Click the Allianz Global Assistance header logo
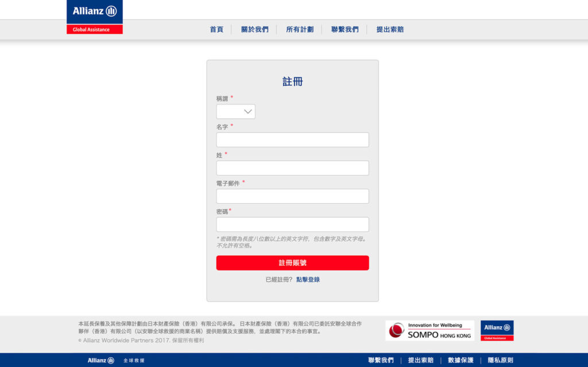The height and width of the screenshot is (367, 588). coord(95,17)
